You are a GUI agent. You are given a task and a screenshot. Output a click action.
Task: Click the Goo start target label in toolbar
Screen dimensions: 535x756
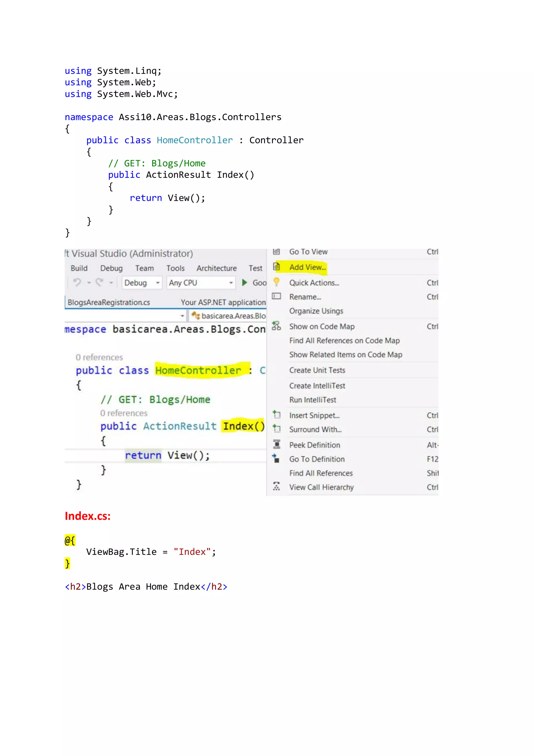(260, 282)
